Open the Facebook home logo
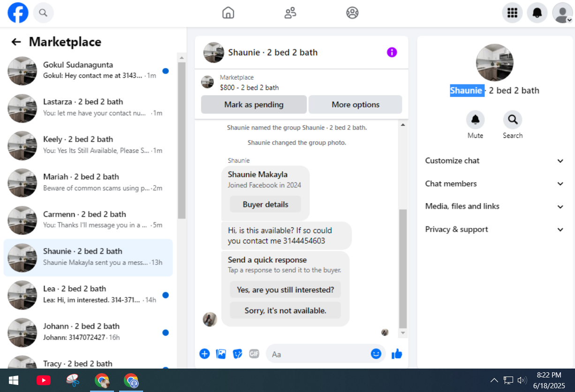The height and width of the screenshot is (392, 575). [x=18, y=13]
